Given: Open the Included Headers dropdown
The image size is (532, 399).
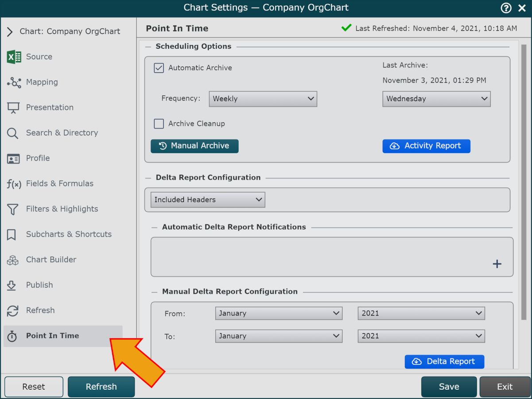Looking at the screenshot, I should [208, 200].
